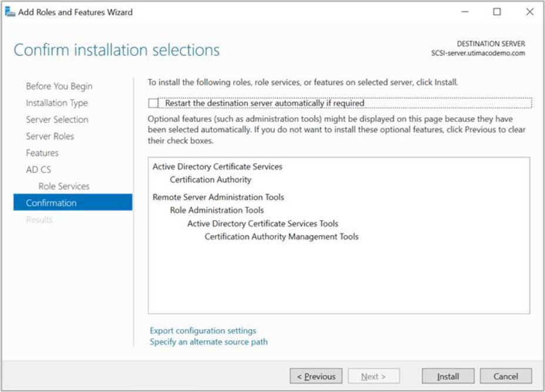Select the Confirmation step in sidebar
The image size is (545, 392).
click(x=51, y=203)
